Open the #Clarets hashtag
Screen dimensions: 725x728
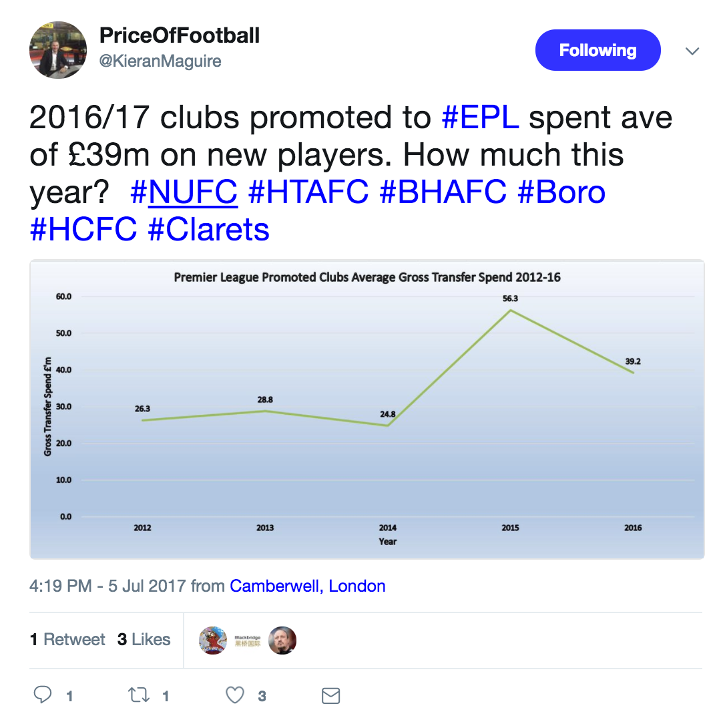tap(208, 229)
